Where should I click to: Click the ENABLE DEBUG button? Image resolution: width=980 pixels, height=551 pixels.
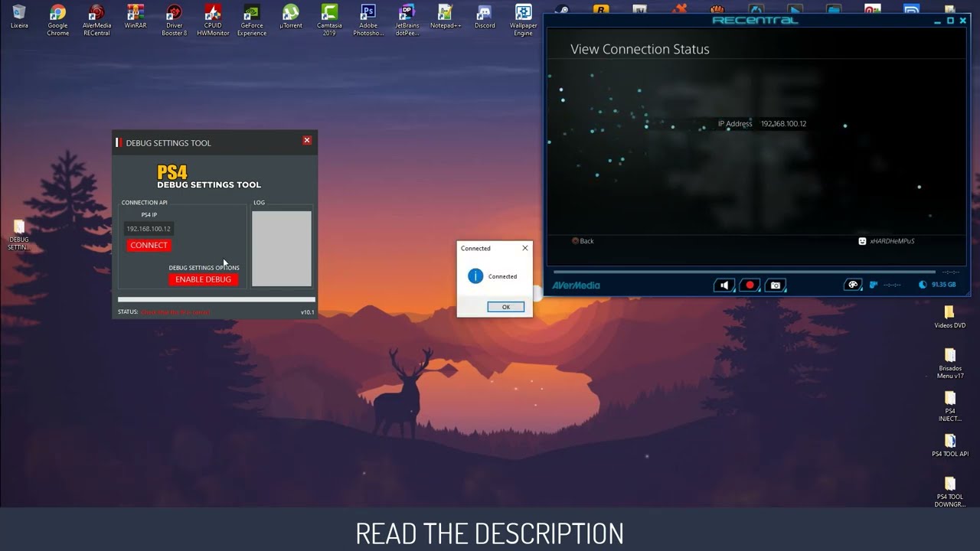pos(203,279)
